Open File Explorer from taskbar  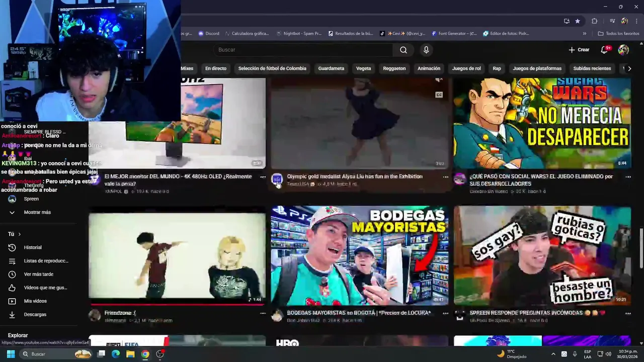pos(130,354)
